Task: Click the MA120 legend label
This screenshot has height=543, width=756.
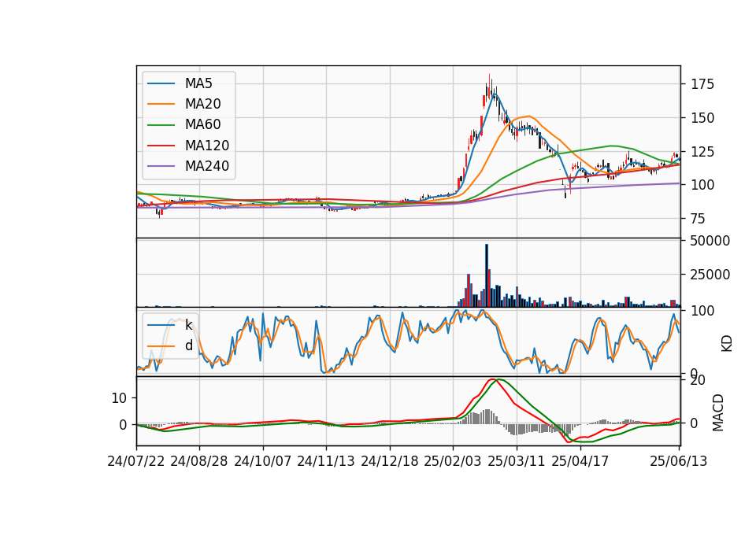Action: (x=207, y=146)
